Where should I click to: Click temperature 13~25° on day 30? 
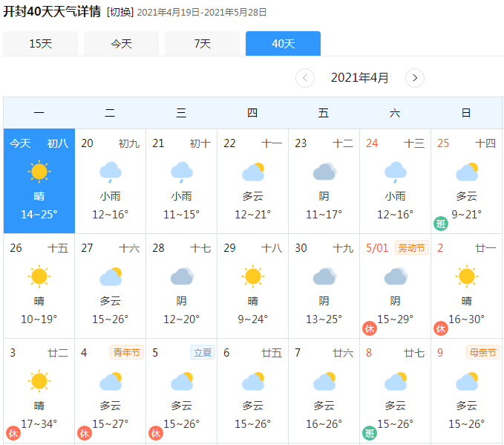pos(324,319)
